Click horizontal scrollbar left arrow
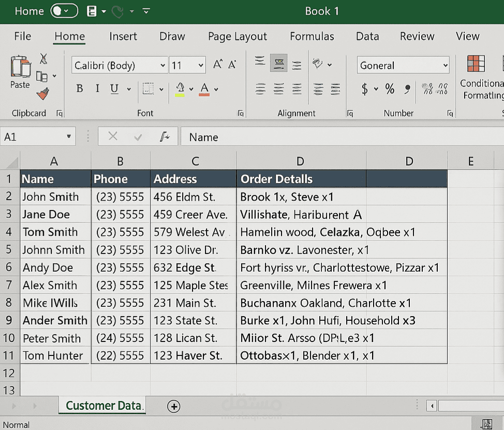 (x=432, y=406)
